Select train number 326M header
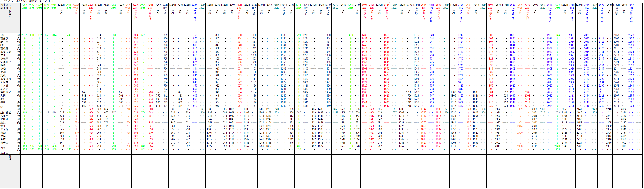 click(194, 5)
